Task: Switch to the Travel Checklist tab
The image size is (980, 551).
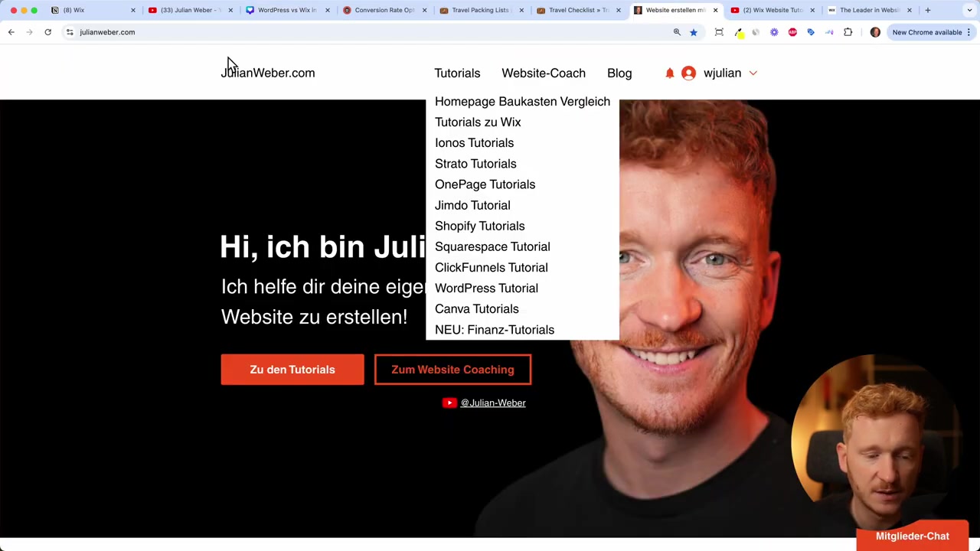Action: 578,10
